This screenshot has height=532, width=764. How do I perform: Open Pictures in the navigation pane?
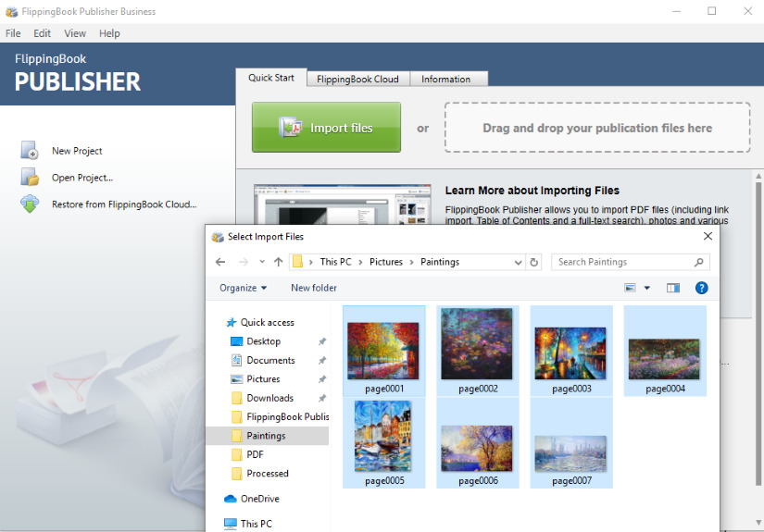[263, 378]
